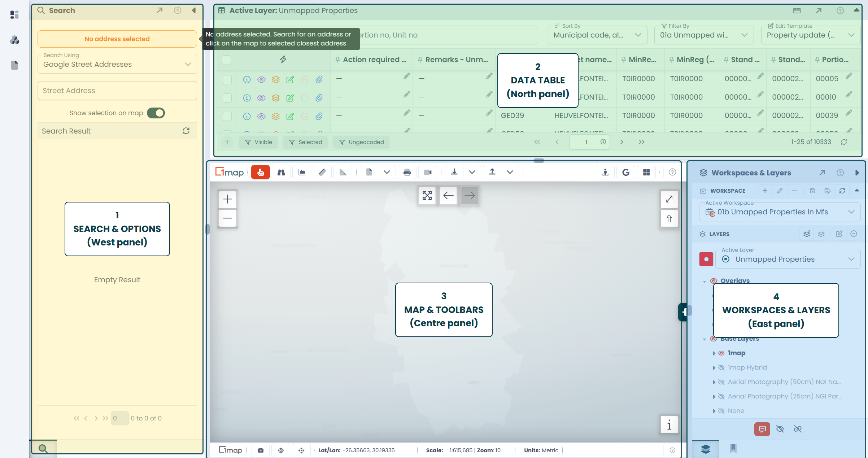Select the pan hand tool in map toolbar
This screenshot has width=868, height=458.
(260, 173)
